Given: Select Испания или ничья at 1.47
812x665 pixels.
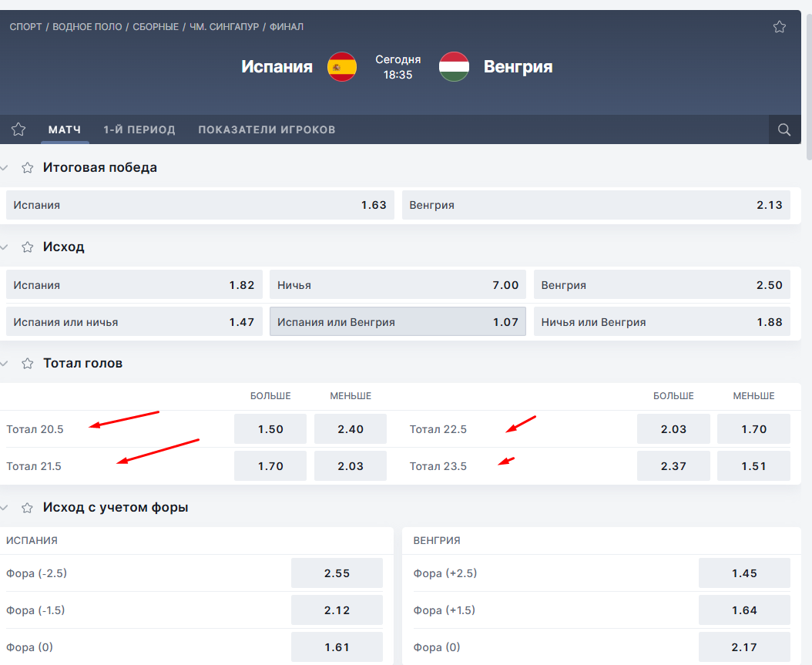Looking at the screenshot, I should (x=134, y=321).
